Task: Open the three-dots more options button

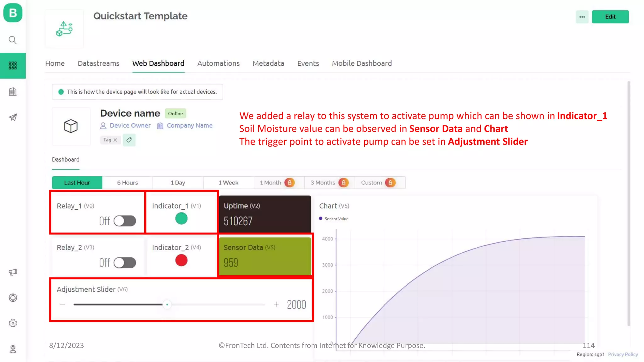Action: click(582, 17)
